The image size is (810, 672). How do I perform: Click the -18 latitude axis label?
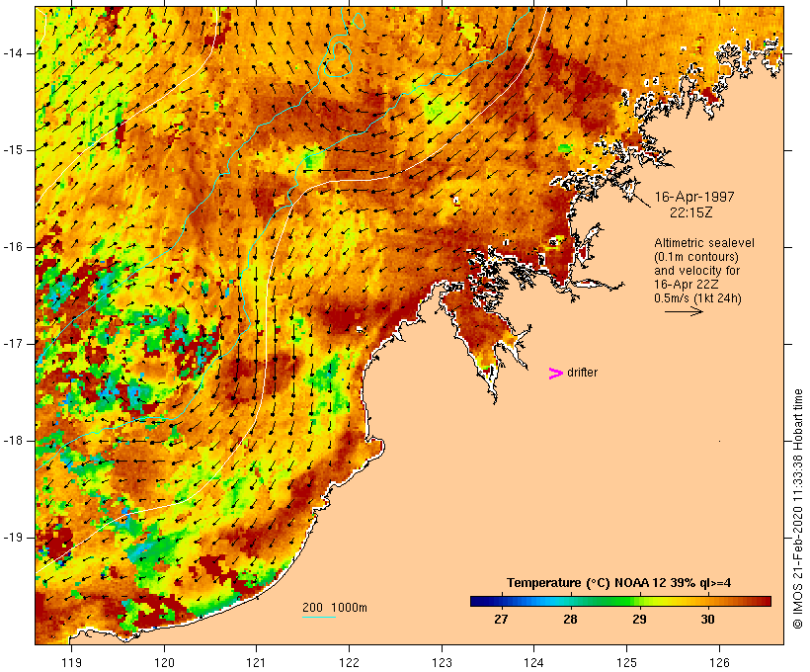13,441
